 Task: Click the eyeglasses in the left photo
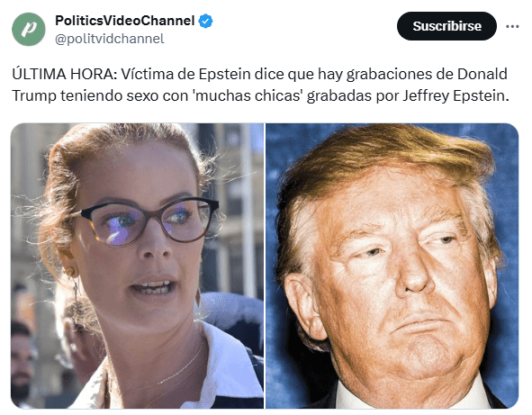coord(149,221)
